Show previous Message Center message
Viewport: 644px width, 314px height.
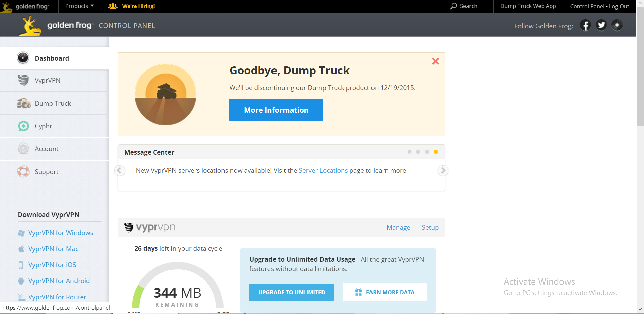pos(119,170)
